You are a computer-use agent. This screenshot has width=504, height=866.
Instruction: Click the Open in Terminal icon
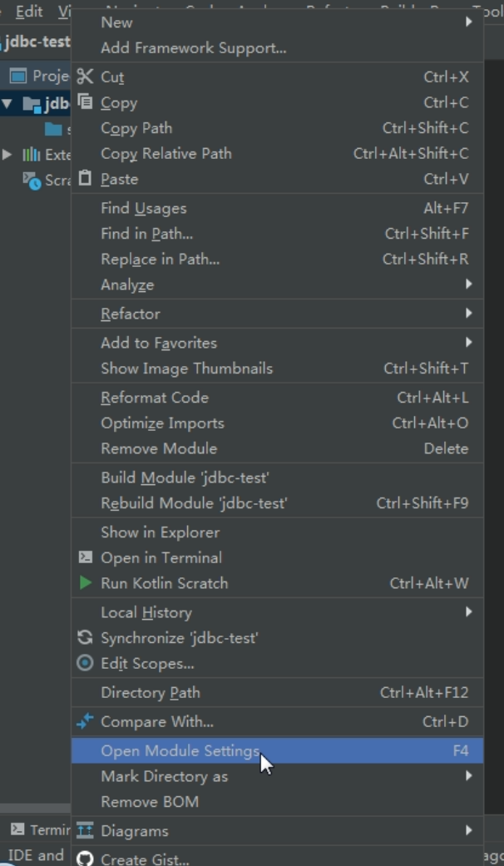click(x=85, y=557)
